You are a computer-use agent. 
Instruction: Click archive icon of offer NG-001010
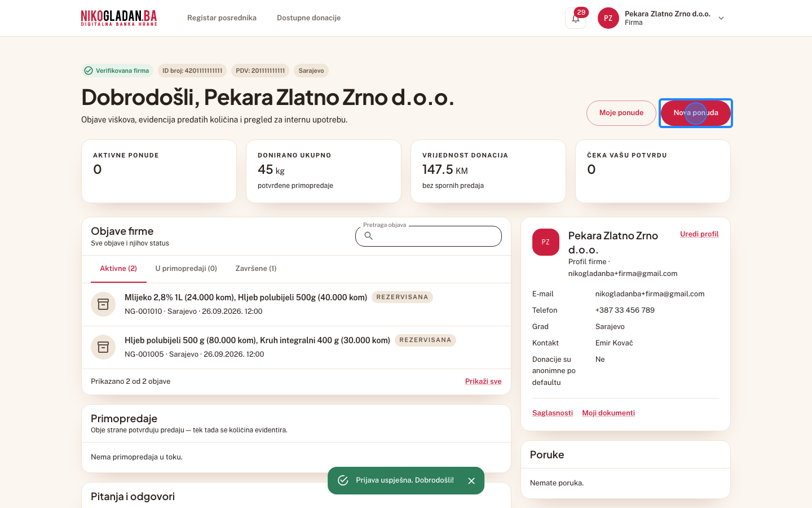(103, 304)
